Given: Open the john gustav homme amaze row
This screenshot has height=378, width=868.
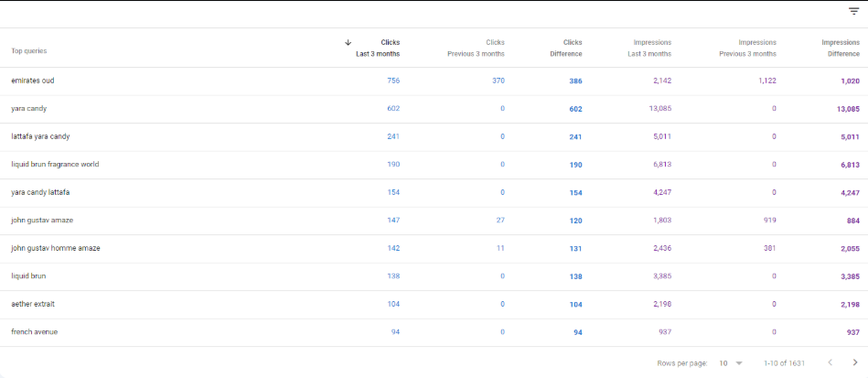Looking at the screenshot, I should (x=56, y=248).
